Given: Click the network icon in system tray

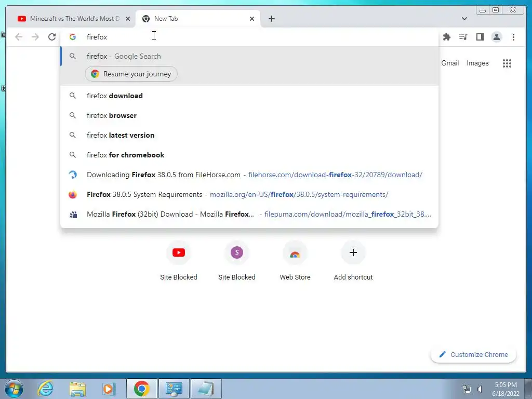Looking at the screenshot, I should click(x=467, y=389).
